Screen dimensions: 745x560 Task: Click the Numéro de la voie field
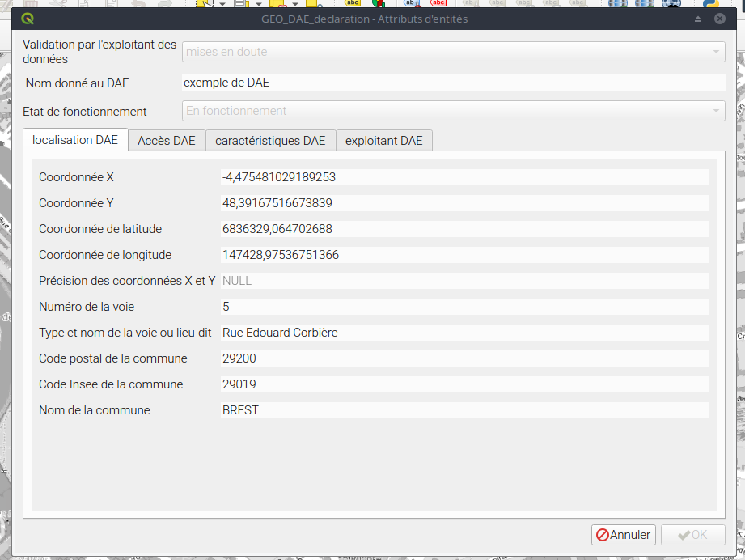(x=464, y=307)
